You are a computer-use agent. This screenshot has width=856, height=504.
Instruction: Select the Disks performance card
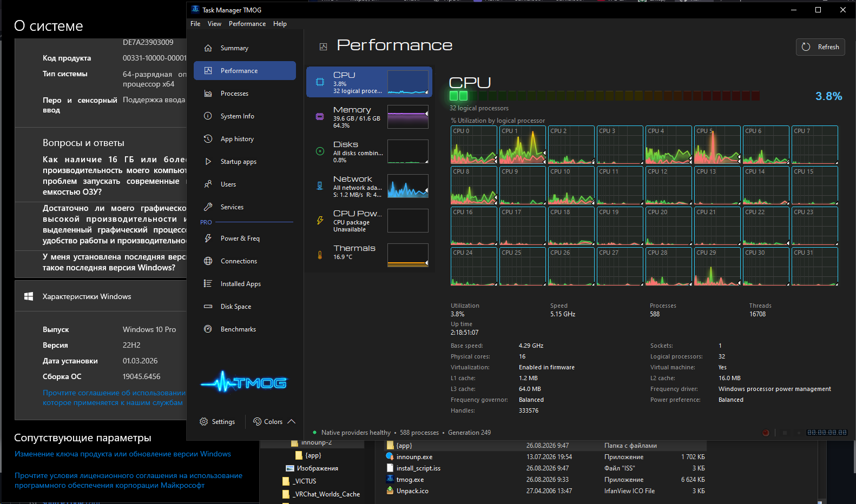coord(369,151)
